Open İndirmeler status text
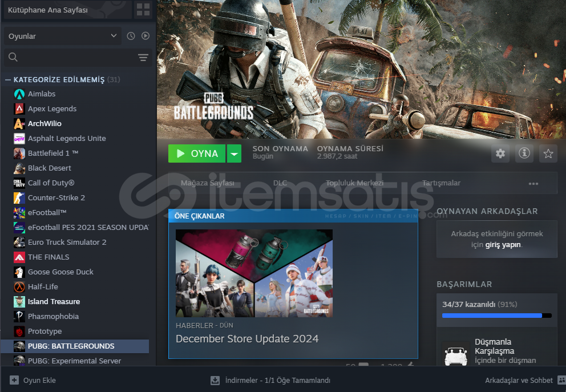Screen dimensions: 566x392 click(278, 380)
